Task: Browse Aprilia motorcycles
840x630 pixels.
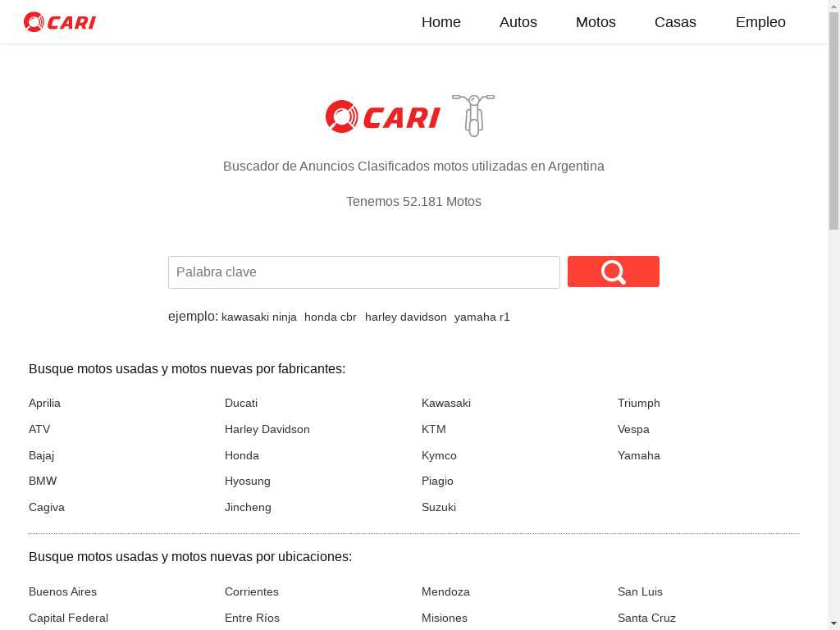Action: (44, 403)
